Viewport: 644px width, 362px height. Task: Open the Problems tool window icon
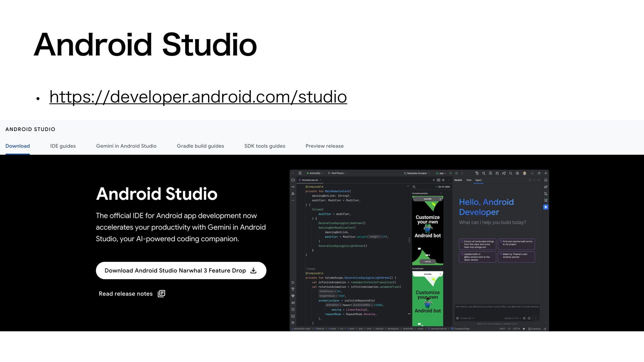coord(293,309)
